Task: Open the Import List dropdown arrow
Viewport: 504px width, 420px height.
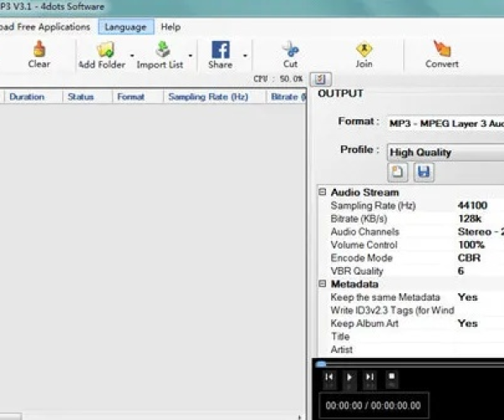Action: (x=191, y=55)
